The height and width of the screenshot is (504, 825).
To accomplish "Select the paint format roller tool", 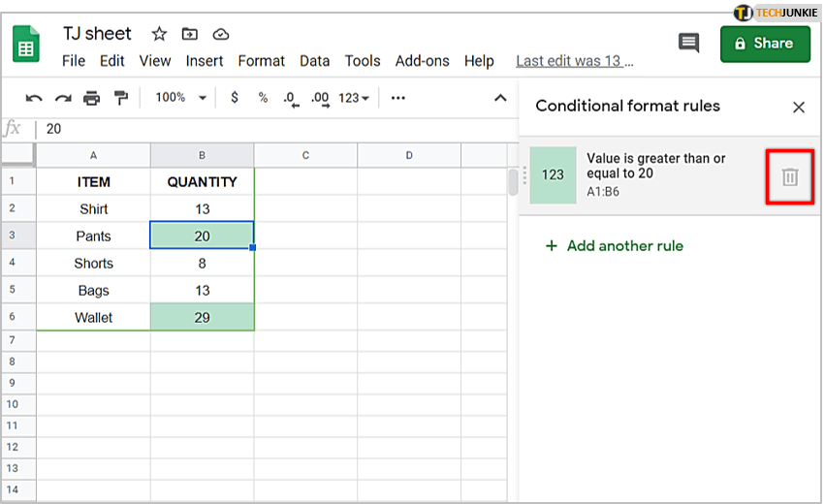I will [x=121, y=98].
